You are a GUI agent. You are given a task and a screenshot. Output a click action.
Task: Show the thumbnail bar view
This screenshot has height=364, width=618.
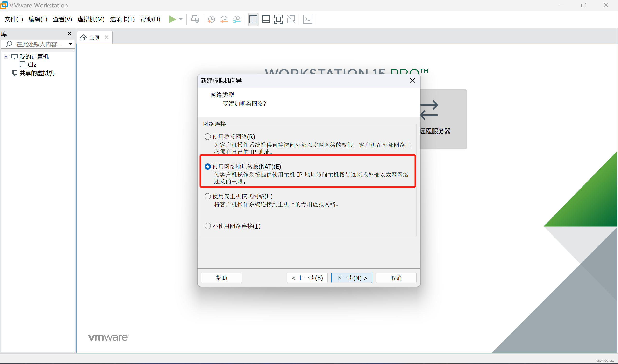pos(266,19)
